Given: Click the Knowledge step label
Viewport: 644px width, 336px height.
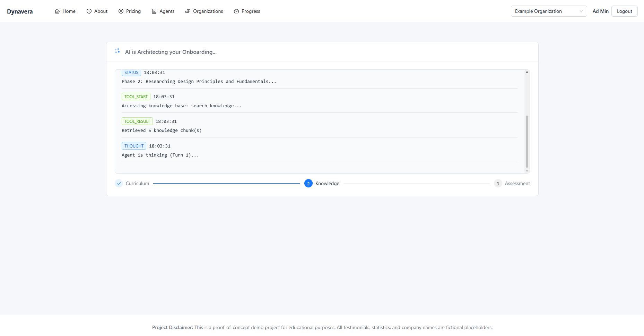Looking at the screenshot, I should 327,183.
